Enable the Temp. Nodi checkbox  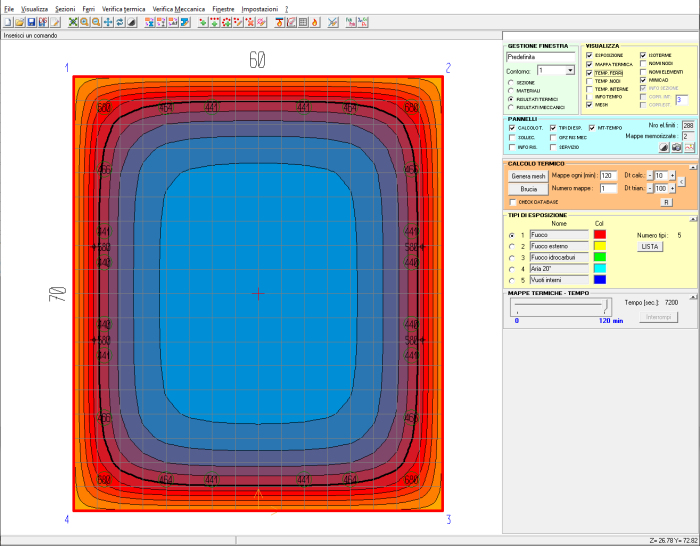click(x=590, y=81)
